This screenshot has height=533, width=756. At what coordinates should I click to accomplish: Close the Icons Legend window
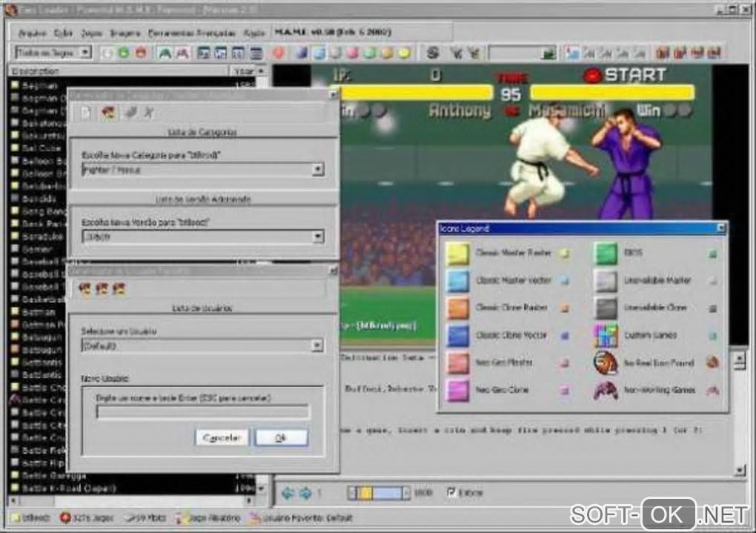pos(721,228)
